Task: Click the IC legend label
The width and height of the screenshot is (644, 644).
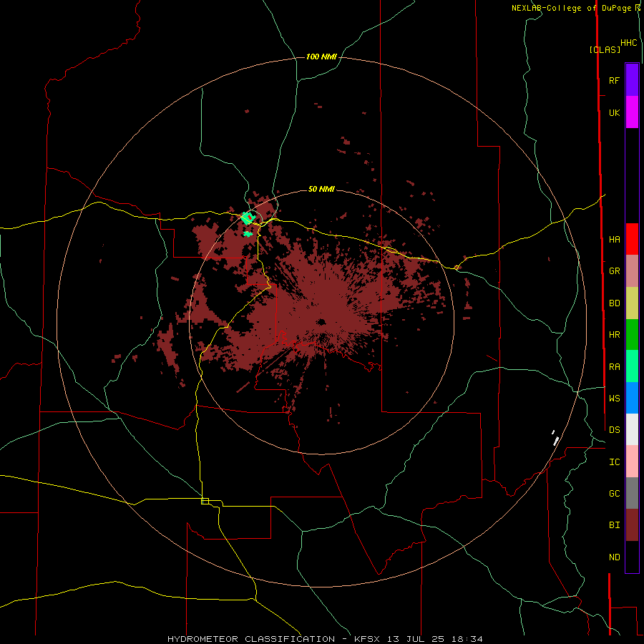Action: coord(614,462)
